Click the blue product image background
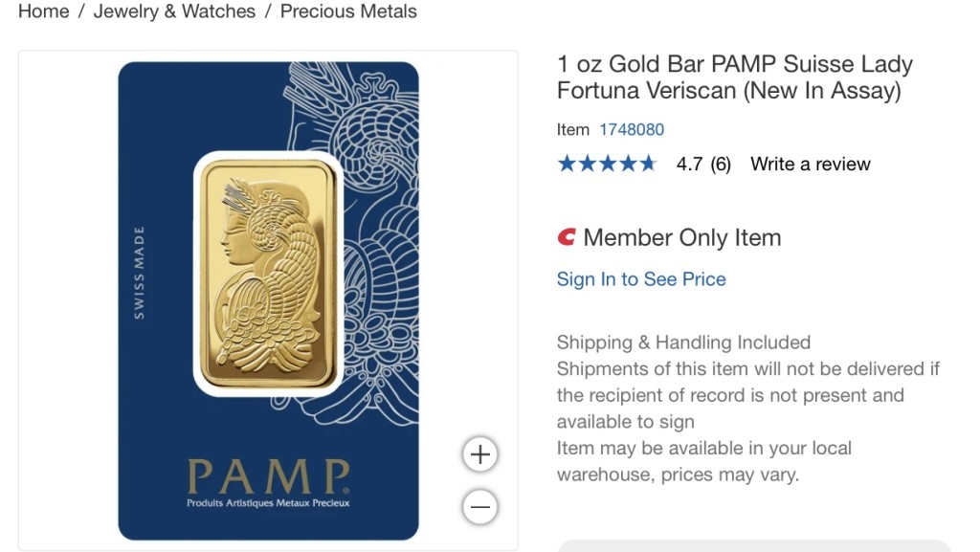This screenshot has height=552, width=980. [x=163, y=402]
